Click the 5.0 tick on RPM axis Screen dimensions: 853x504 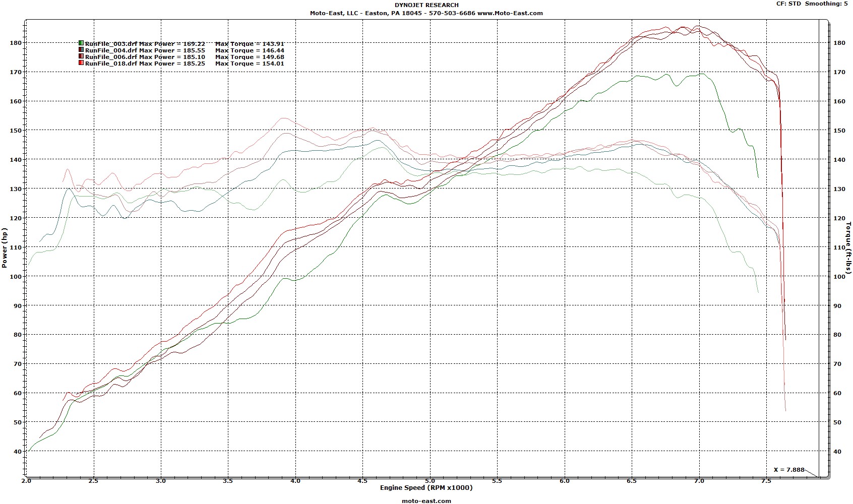click(x=430, y=480)
